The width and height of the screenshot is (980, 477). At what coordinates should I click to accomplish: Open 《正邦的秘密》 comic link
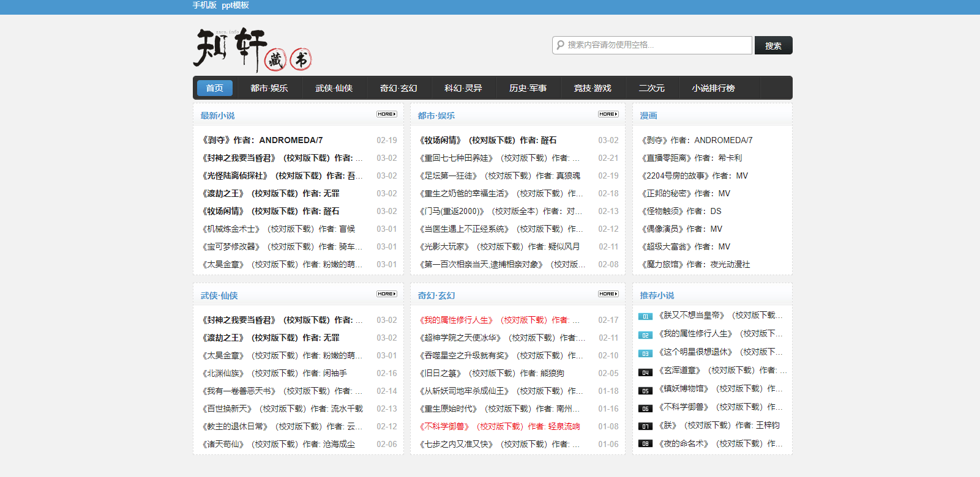pos(686,193)
